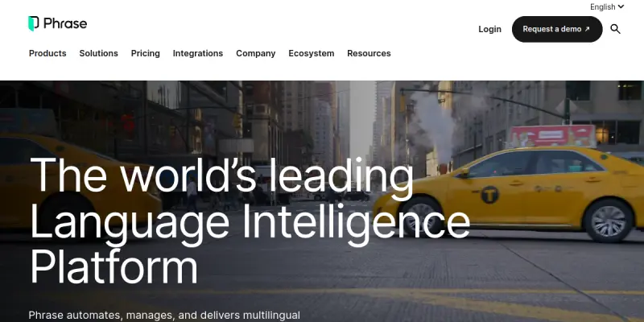Click the T emblem on the taxi door
Image resolution: width=644 pixels, height=322 pixels.
pos(489,194)
